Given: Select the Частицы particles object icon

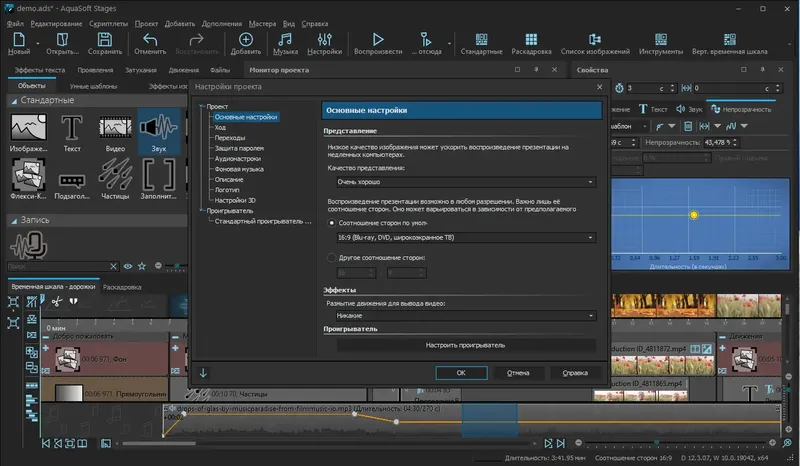Looking at the screenshot, I should 115,176.
